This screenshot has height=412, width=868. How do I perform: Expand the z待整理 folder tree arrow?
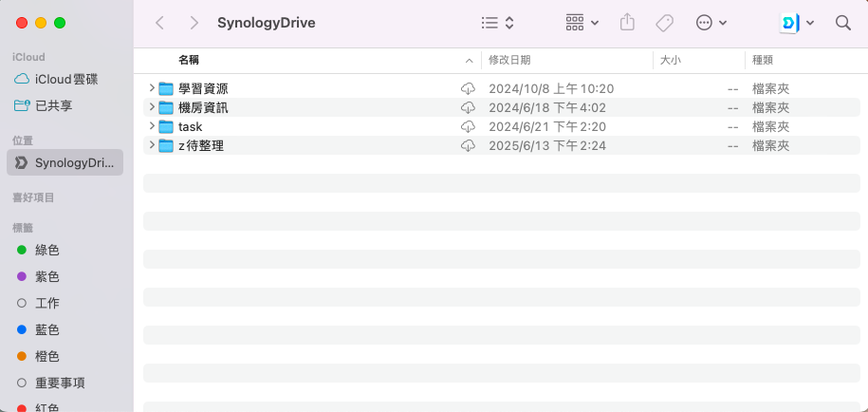coord(152,145)
